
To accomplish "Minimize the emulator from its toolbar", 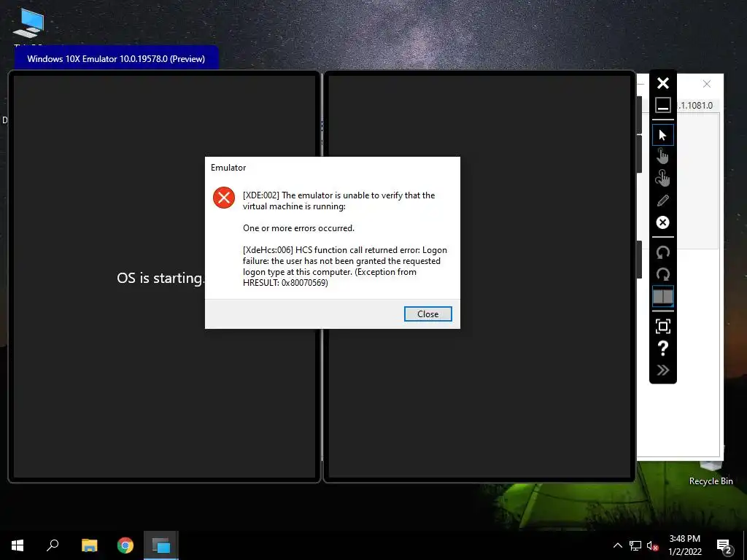I will (x=662, y=105).
